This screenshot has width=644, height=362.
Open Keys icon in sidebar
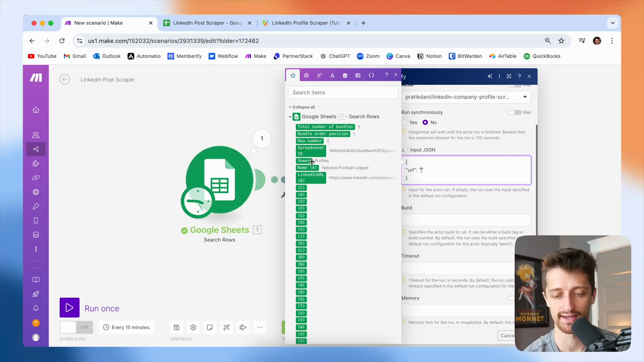pos(36,206)
